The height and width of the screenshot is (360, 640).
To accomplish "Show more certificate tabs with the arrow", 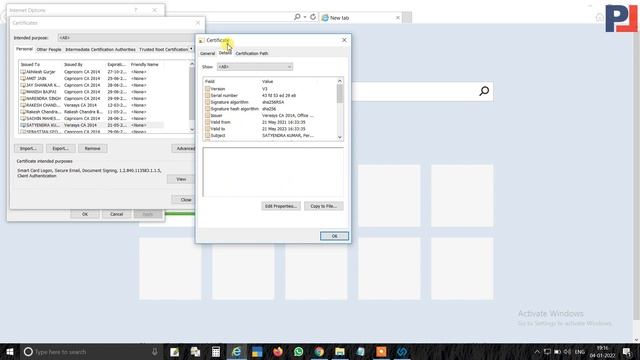I will pyautogui.click(x=191, y=49).
